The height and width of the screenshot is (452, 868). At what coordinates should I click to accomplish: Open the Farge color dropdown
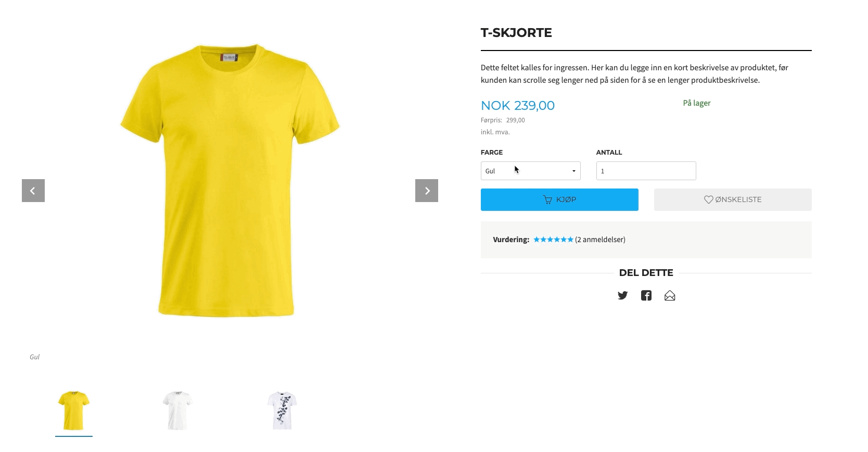530,171
